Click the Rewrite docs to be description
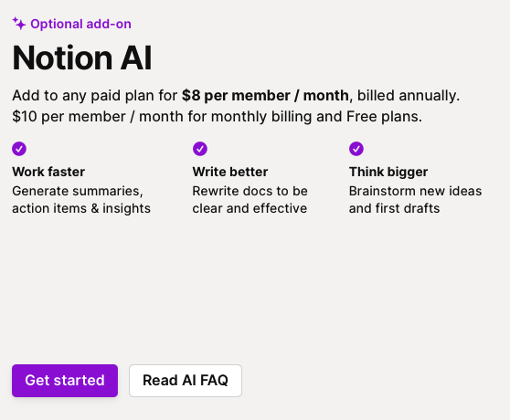The width and height of the screenshot is (510, 420). tap(250, 191)
